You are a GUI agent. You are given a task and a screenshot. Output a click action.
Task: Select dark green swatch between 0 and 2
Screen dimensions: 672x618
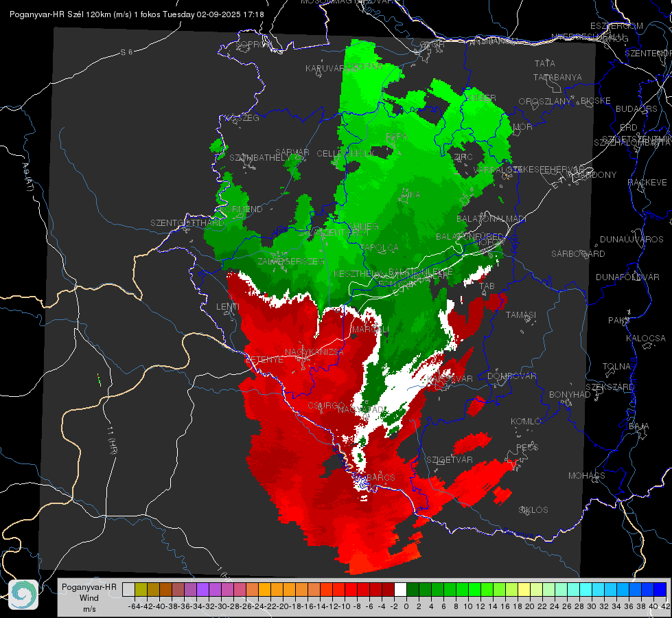pyautogui.click(x=413, y=589)
